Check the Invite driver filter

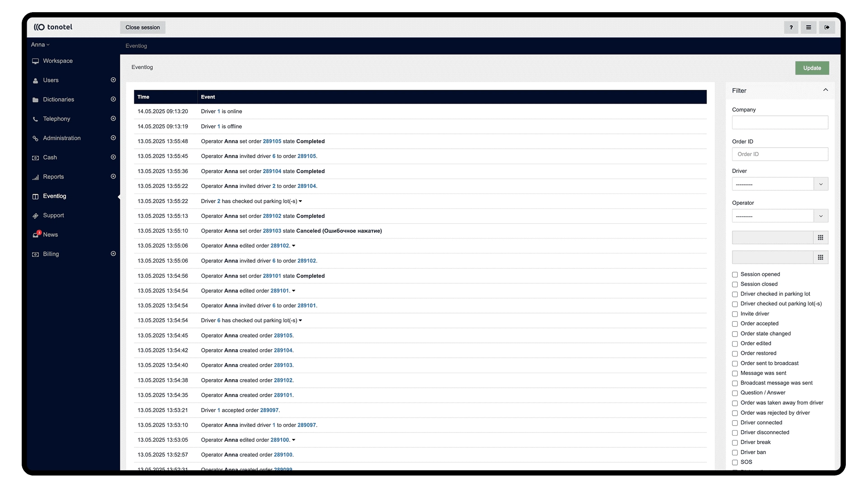coord(735,314)
